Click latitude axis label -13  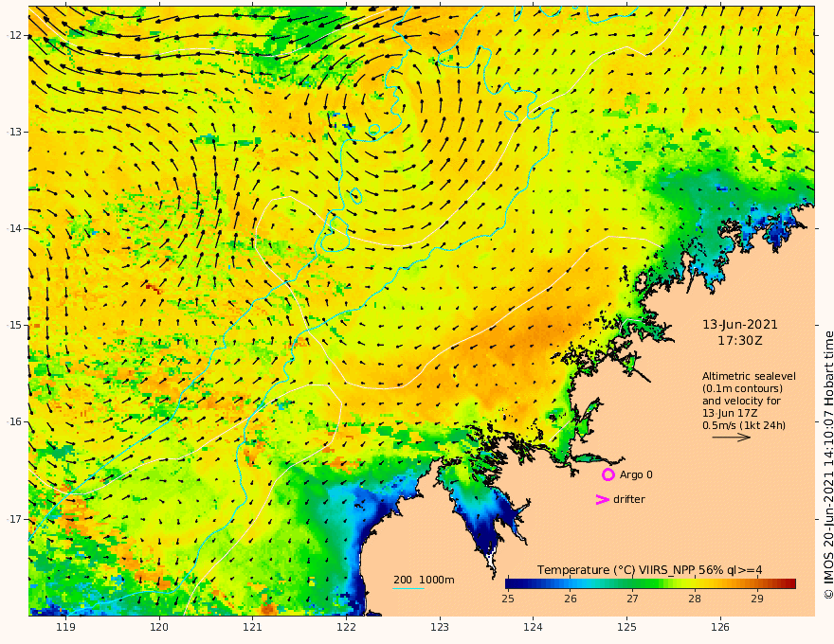(x=14, y=132)
